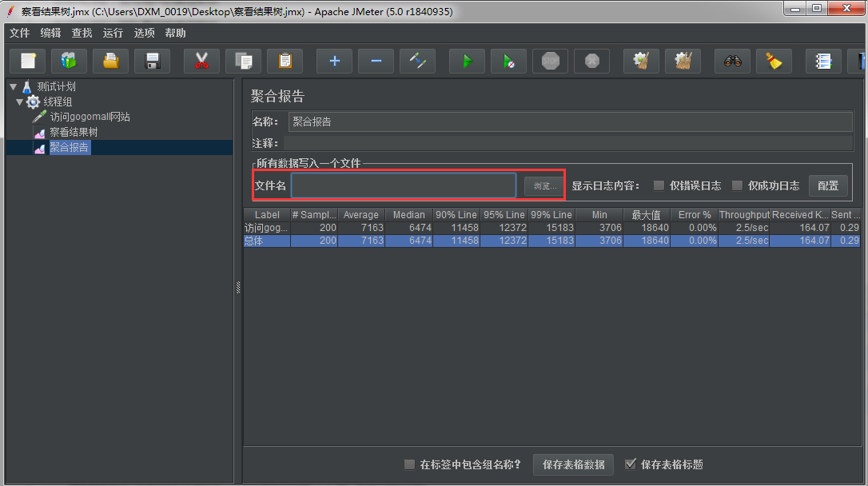Screen dimensions: 868x486
Task: Click the Error % column header
Action: tap(695, 215)
